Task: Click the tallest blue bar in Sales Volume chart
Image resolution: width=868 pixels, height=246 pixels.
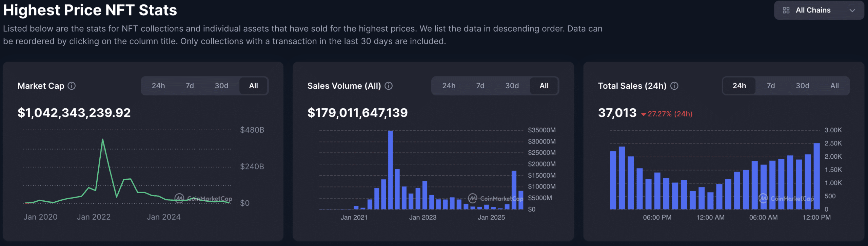Action: click(390, 169)
